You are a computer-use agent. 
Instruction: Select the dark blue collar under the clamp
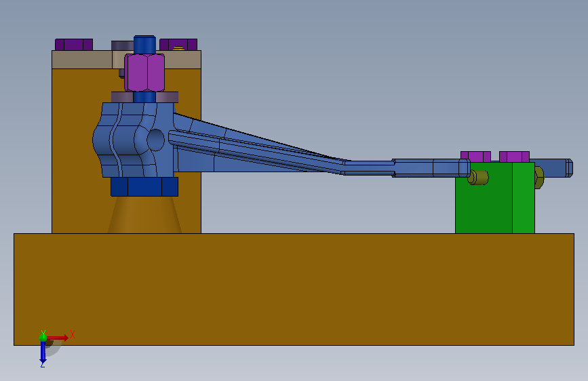tap(144, 186)
